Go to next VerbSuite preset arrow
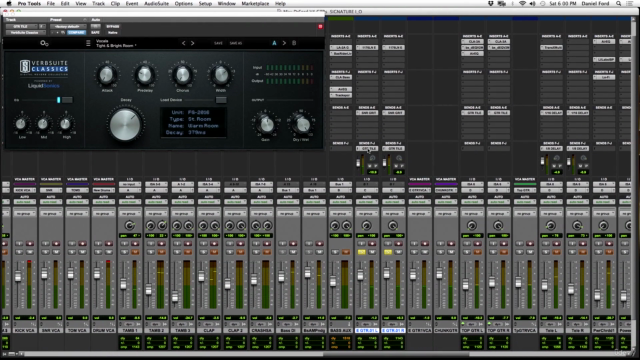The width and height of the screenshot is (640, 360). click(x=193, y=43)
